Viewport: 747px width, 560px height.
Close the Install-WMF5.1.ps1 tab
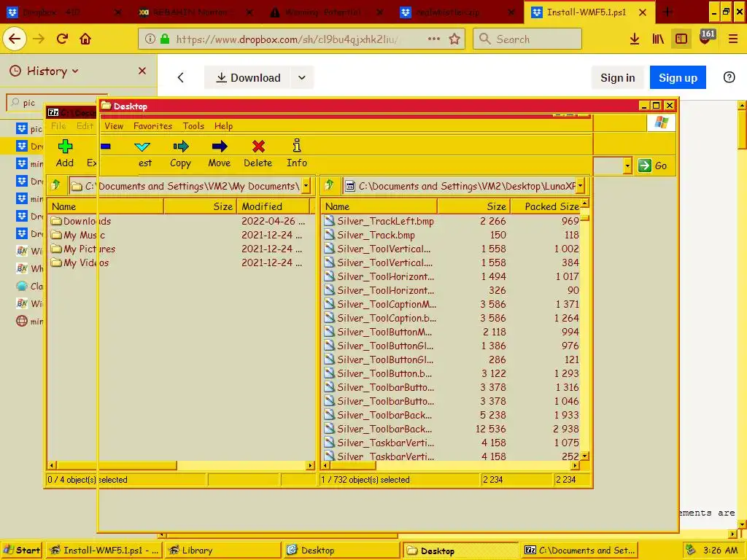[x=643, y=12]
